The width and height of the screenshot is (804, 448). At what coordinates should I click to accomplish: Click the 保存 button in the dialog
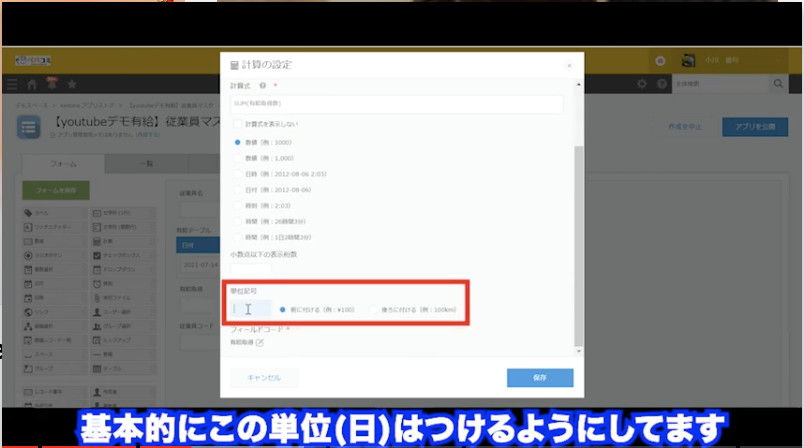pyautogui.click(x=540, y=377)
